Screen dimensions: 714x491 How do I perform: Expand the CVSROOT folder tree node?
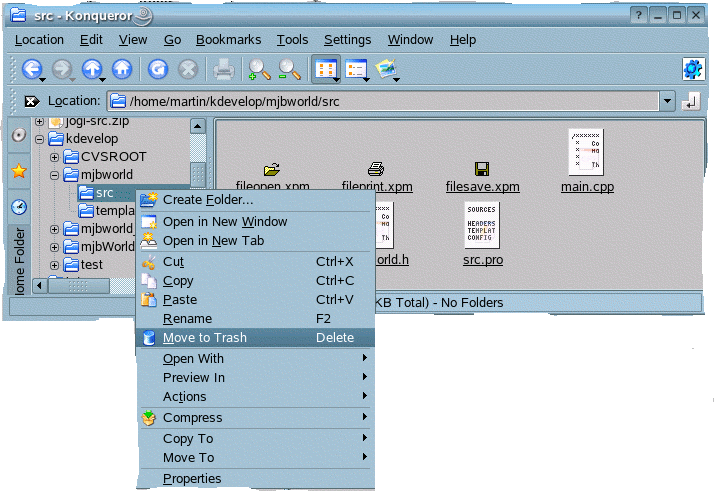click(x=55, y=157)
